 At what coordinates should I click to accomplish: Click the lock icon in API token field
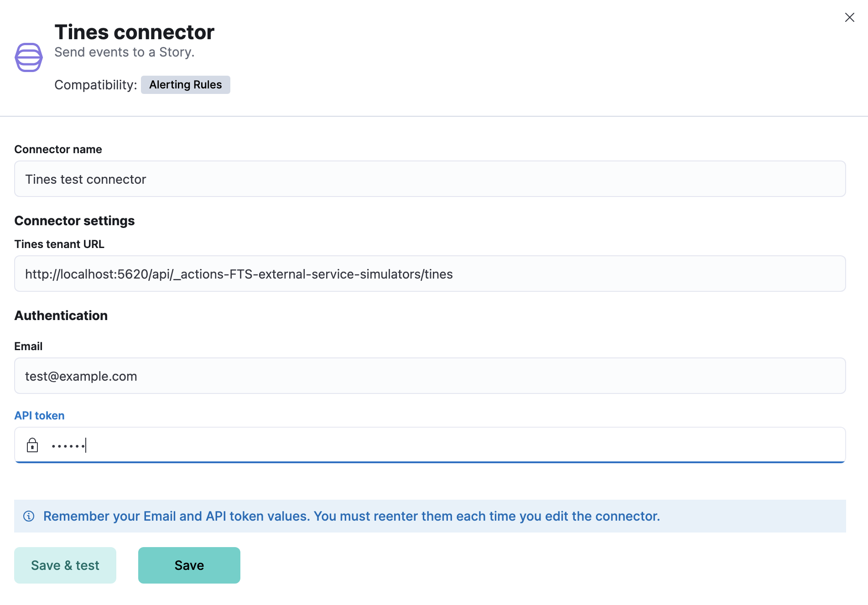[32, 445]
